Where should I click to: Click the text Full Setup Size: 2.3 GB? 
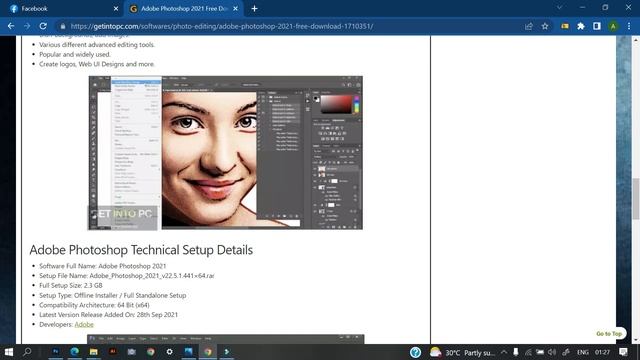click(x=71, y=285)
